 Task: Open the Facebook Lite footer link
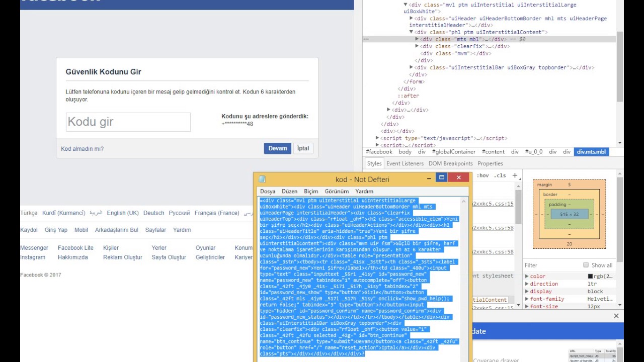click(75, 248)
